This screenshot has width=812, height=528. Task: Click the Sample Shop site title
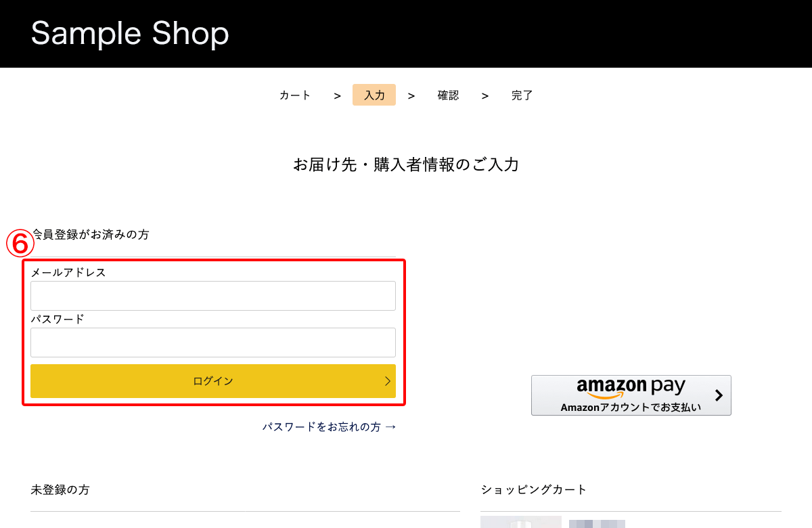pyautogui.click(x=130, y=33)
